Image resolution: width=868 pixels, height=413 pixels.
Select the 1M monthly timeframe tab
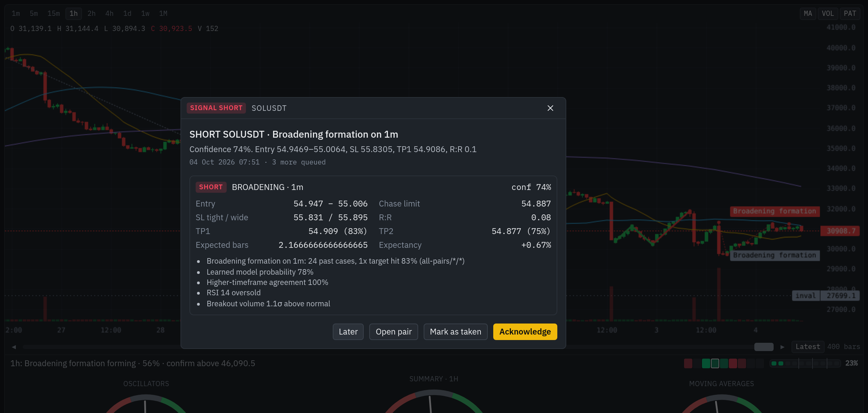pos(163,13)
